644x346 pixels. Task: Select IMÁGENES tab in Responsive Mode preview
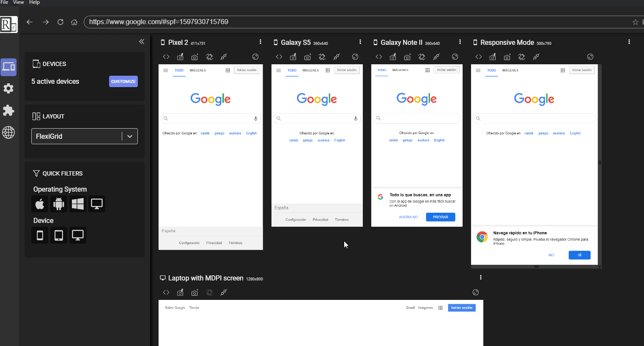click(510, 70)
